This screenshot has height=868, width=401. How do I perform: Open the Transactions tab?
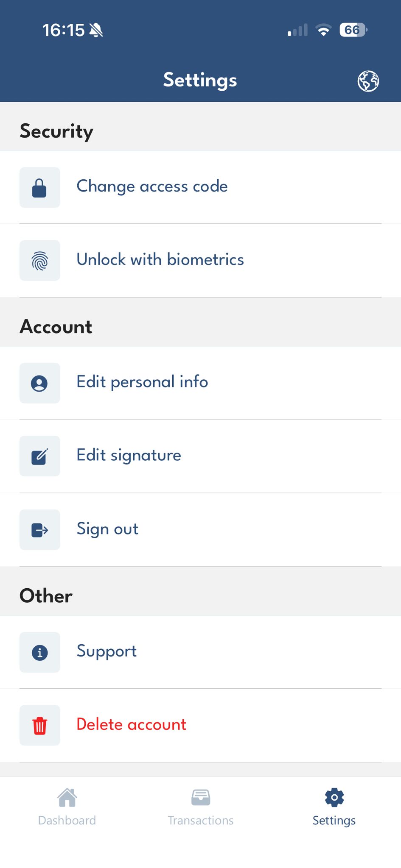[200, 807]
